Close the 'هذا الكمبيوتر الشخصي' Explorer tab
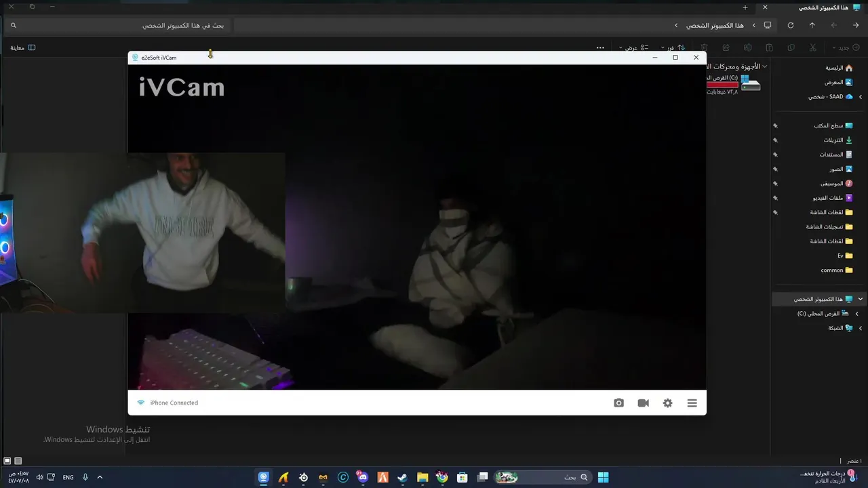This screenshot has height=488, width=868. [765, 7]
